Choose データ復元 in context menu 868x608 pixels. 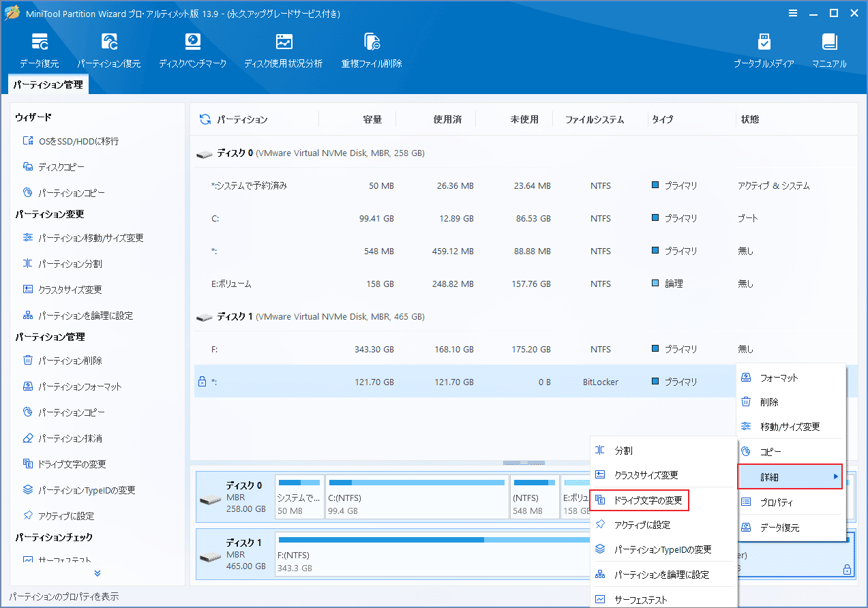[x=791, y=528]
